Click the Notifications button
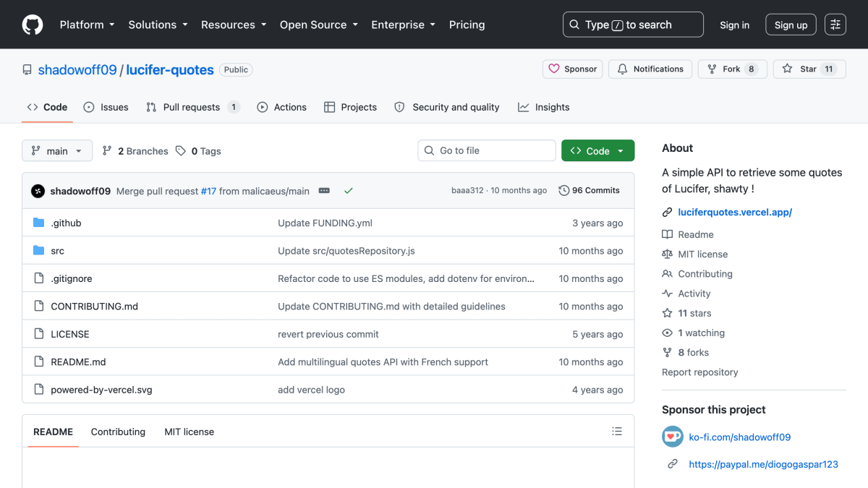 [650, 69]
